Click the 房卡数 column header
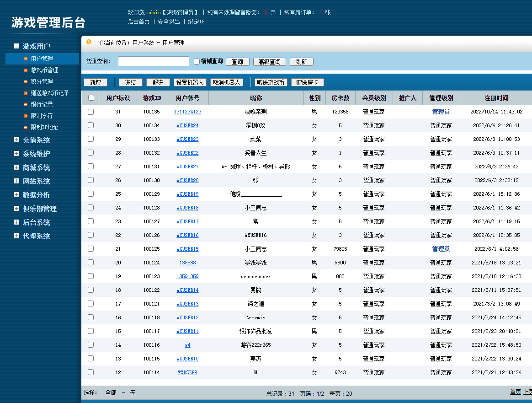The width and height of the screenshot is (532, 403). (x=340, y=98)
